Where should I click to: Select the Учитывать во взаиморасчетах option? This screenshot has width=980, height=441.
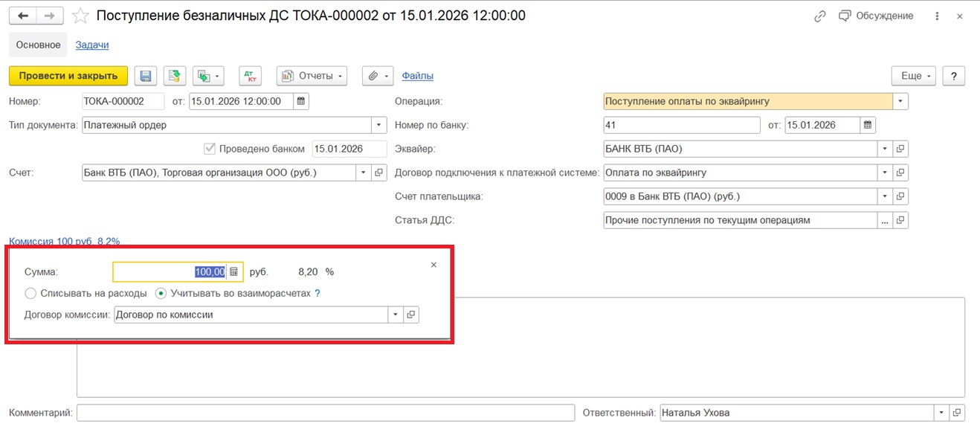[x=161, y=293]
